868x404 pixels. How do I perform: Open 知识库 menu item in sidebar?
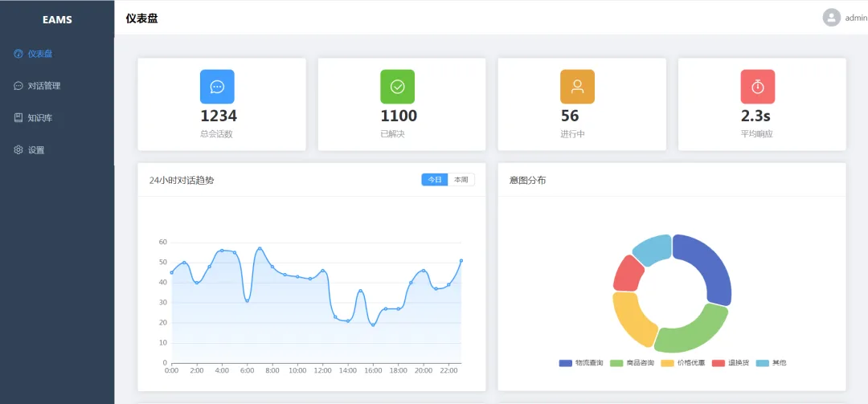57,118
